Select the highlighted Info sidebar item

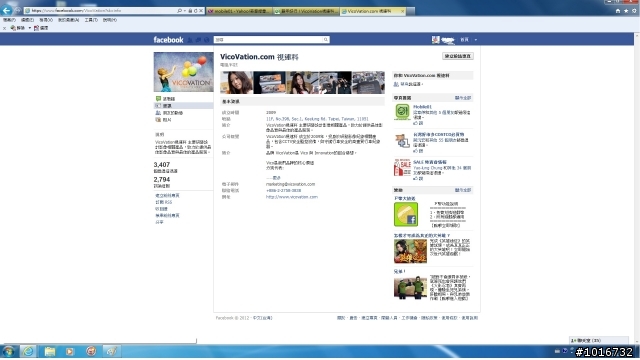[183, 106]
